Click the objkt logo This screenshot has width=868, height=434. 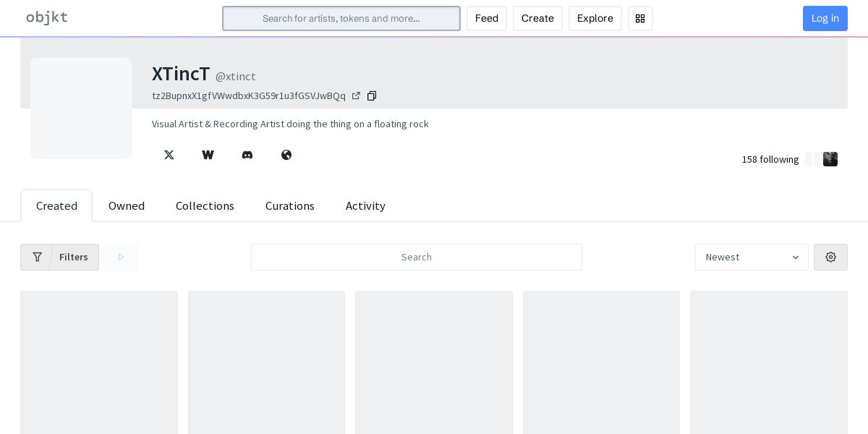coord(47,18)
